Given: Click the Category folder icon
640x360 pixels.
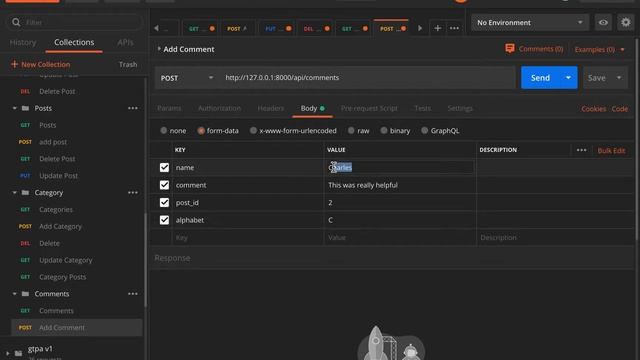Looking at the screenshot, I should pos(25,193).
